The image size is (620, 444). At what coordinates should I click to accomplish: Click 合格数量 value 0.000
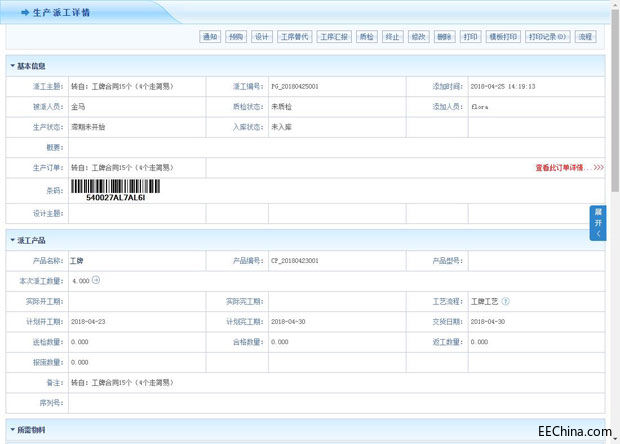[280, 342]
